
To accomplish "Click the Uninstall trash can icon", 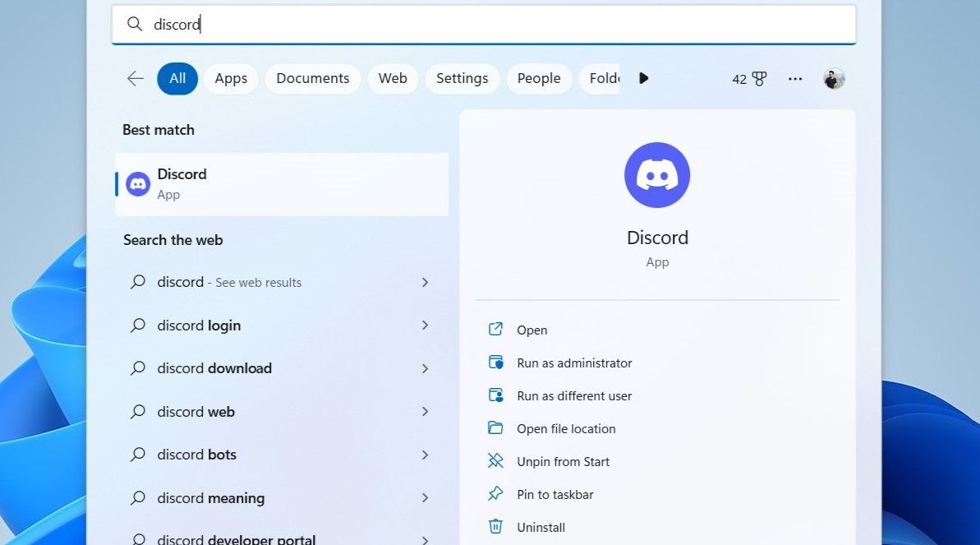I will click(x=495, y=526).
